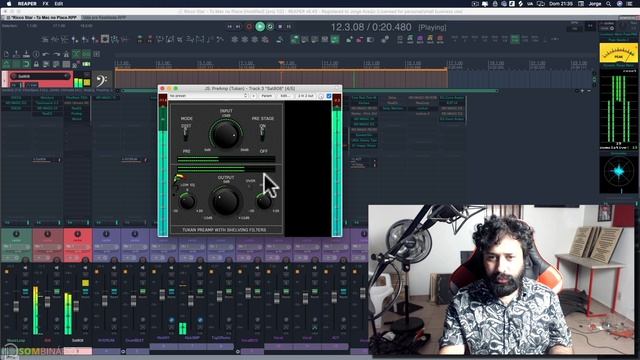Click the yellow PEAK VU meter panel

tap(618, 53)
